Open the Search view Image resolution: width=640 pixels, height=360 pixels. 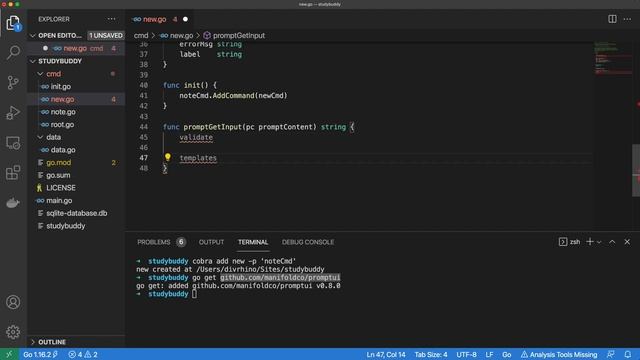point(13,52)
